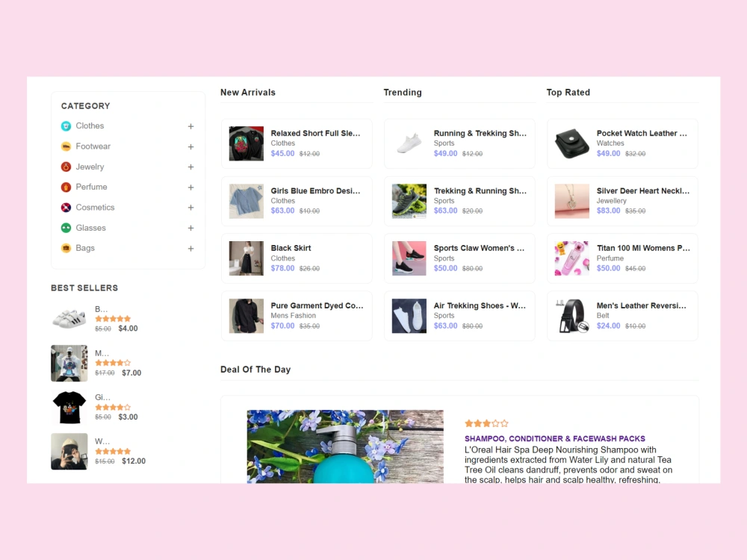
Task: Open Trekking & Running Shoes green-sole image
Action: coord(409,201)
